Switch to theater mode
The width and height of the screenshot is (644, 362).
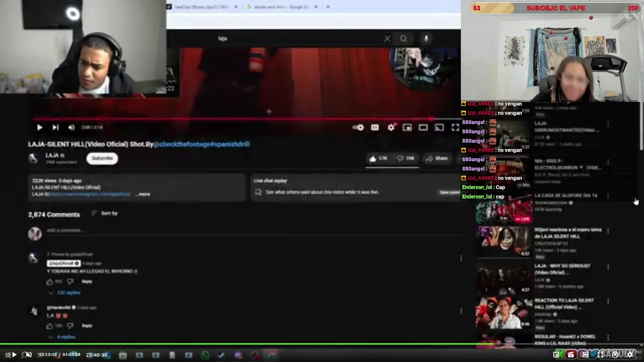tap(423, 128)
